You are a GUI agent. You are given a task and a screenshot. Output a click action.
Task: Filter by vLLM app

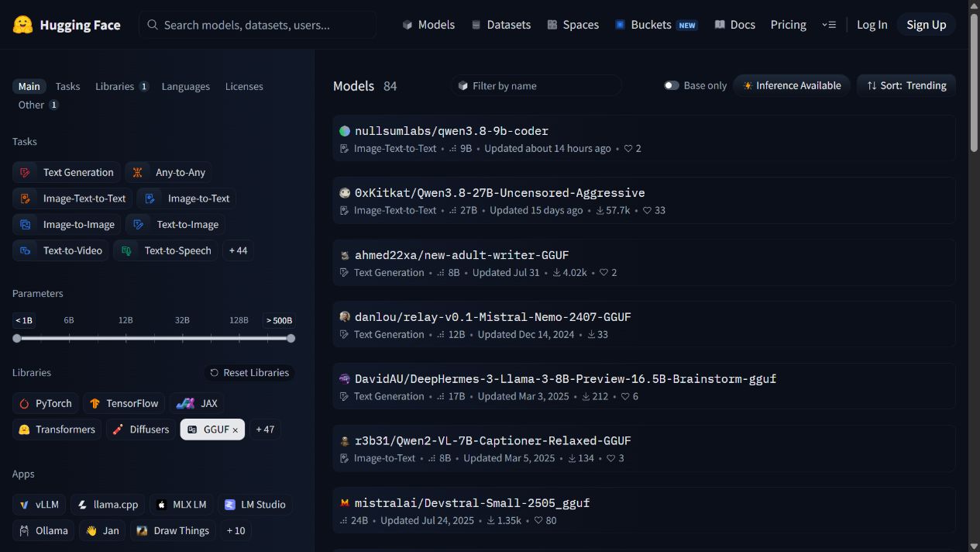[39, 505]
